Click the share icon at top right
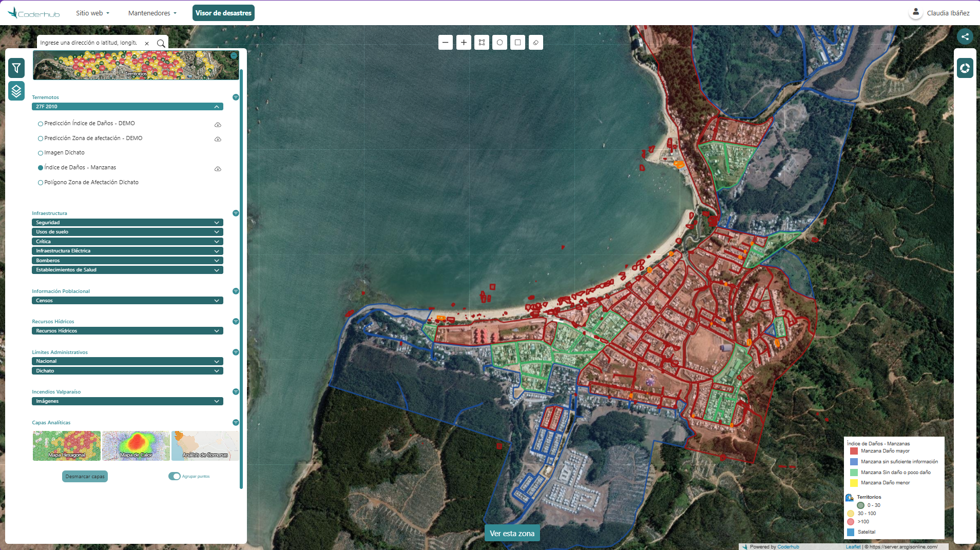 [965, 36]
